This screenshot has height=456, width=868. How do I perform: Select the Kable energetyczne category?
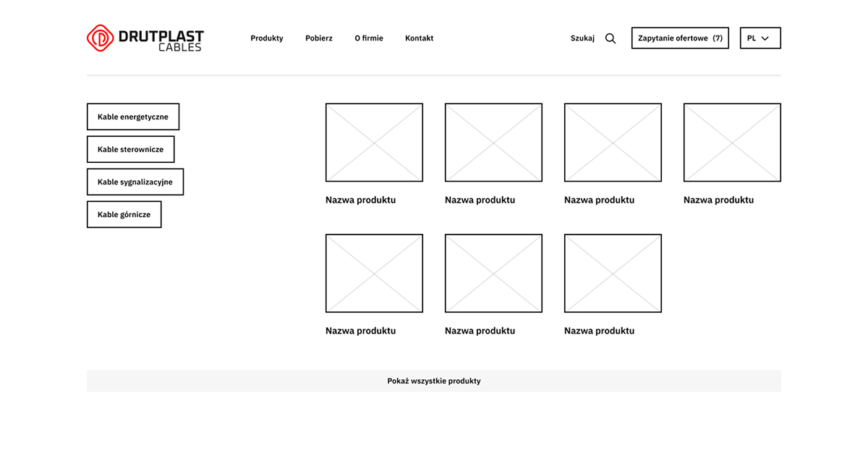pos(133,117)
